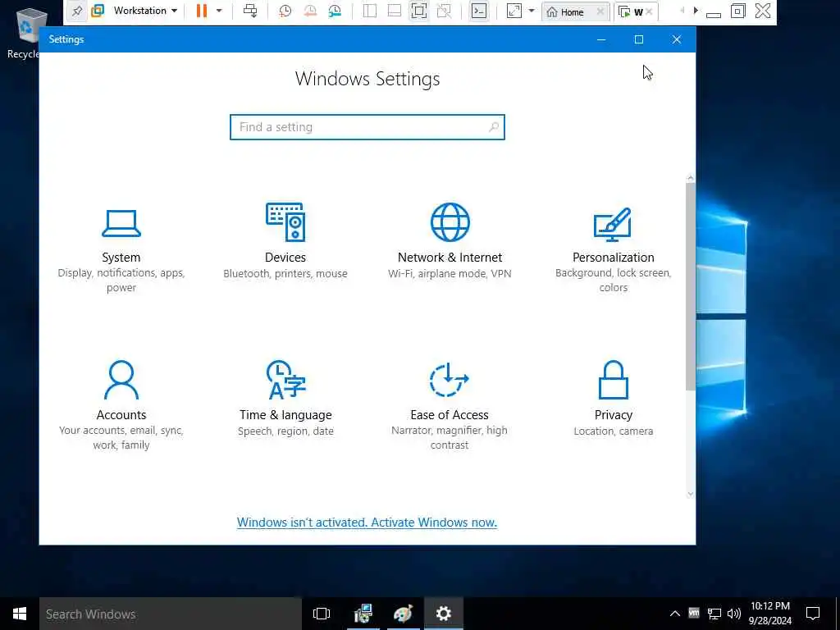This screenshot has width=840, height=630.
Task: Click the Unity mode icon
Action: click(444, 11)
